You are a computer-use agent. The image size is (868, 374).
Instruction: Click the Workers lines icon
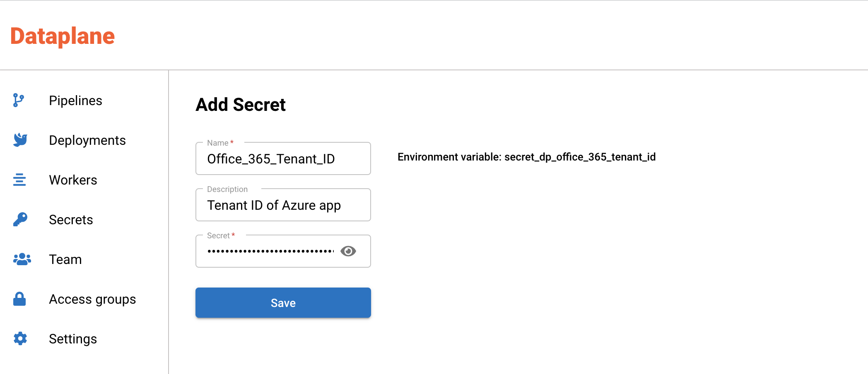click(19, 180)
